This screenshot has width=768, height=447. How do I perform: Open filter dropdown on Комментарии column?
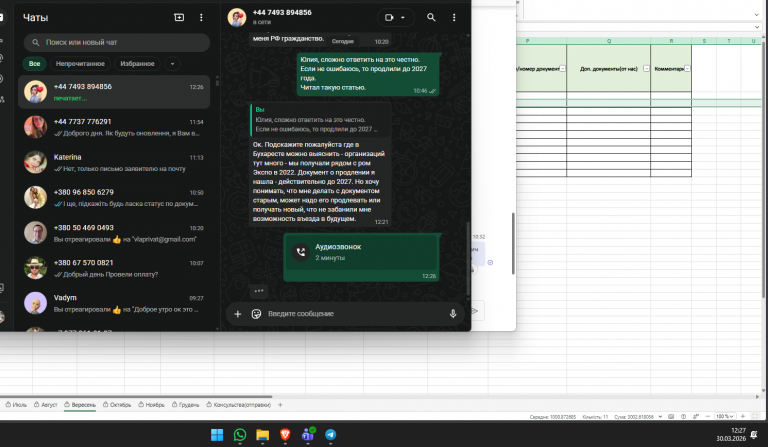(x=687, y=69)
